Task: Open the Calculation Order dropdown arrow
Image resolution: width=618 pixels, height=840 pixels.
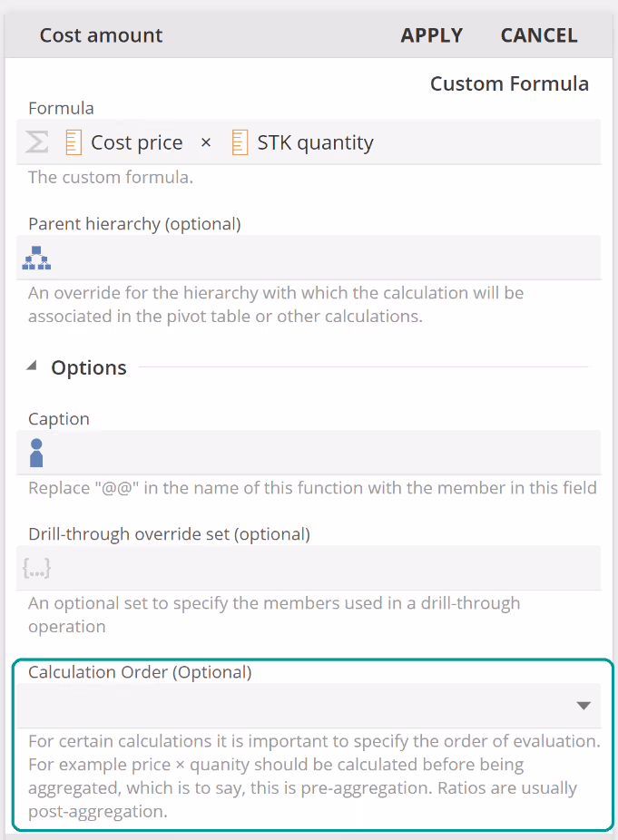Action: [584, 706]
